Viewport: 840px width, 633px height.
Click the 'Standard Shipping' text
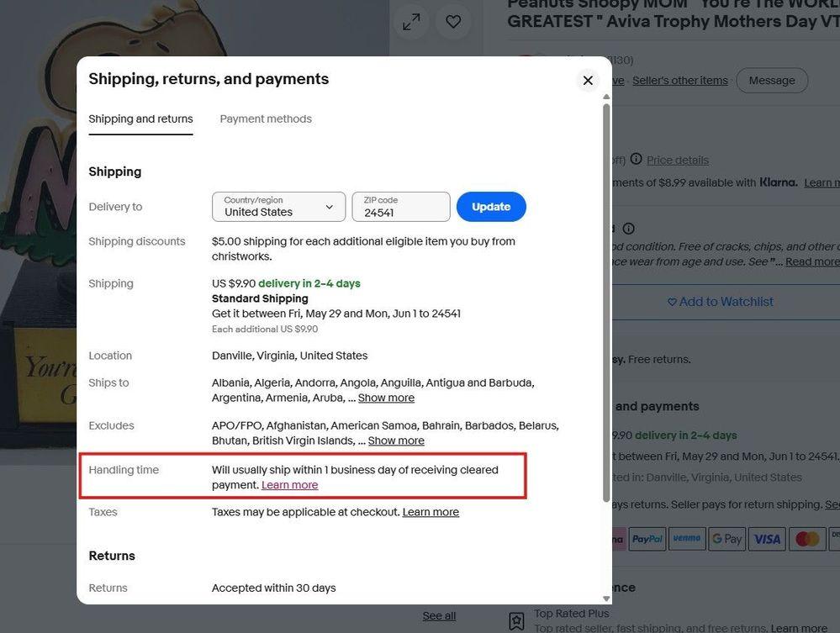tap(260, 298)
